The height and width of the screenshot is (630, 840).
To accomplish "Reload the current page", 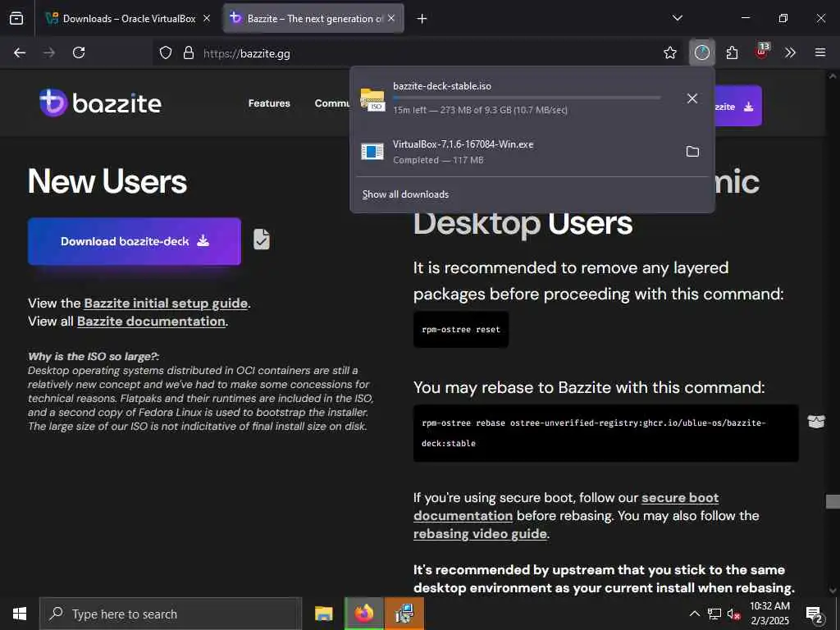I will [x=79, y=52].
